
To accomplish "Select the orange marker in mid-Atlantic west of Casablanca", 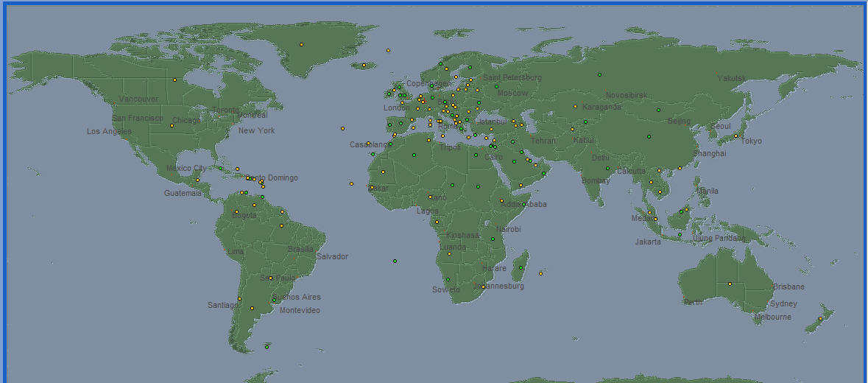I will pyautogui.click(x=342, y=128).
